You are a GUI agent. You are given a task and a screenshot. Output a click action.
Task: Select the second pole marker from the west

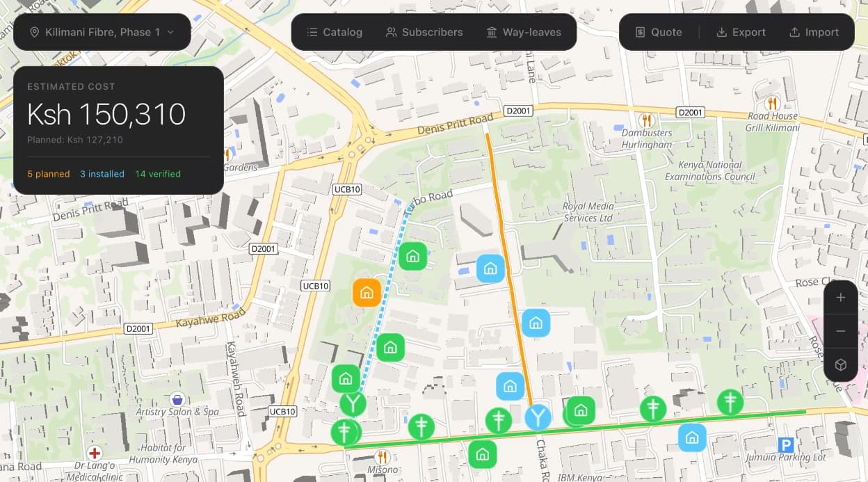421,426
